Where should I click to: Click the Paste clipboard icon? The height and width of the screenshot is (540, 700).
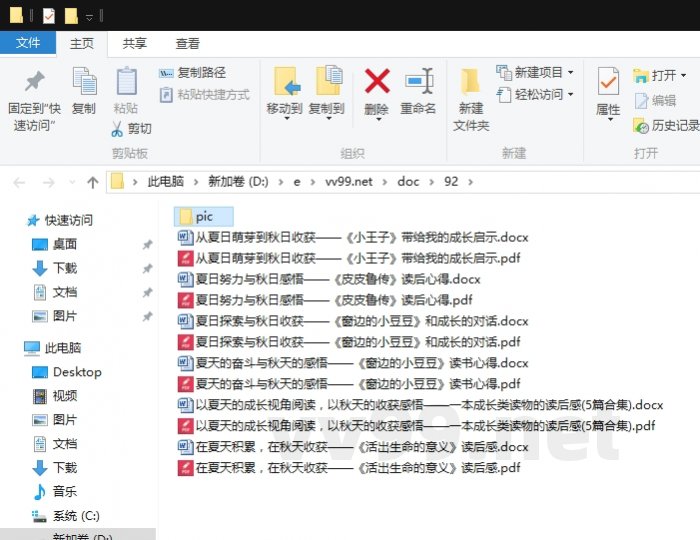coord(126,81)
